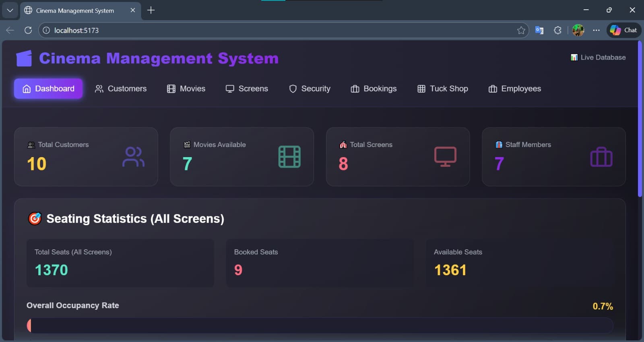644x342 pixels.
Task: Open the Copilot Chat button
Action: (x=623, y=30)
